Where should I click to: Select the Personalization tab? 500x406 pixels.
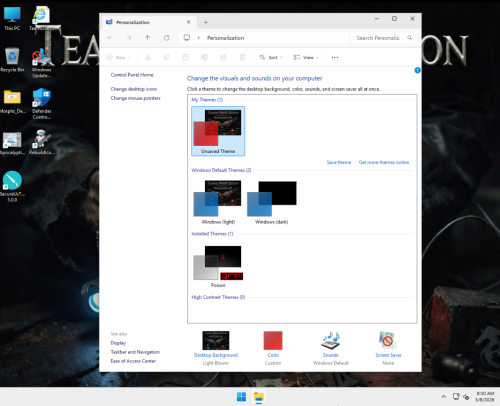pos(147,22)
